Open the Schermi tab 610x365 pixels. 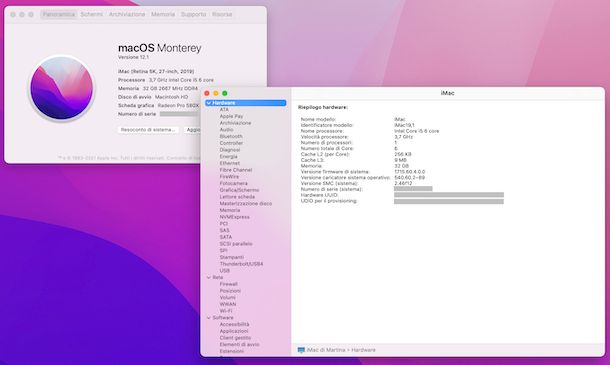tap(91, 14)
